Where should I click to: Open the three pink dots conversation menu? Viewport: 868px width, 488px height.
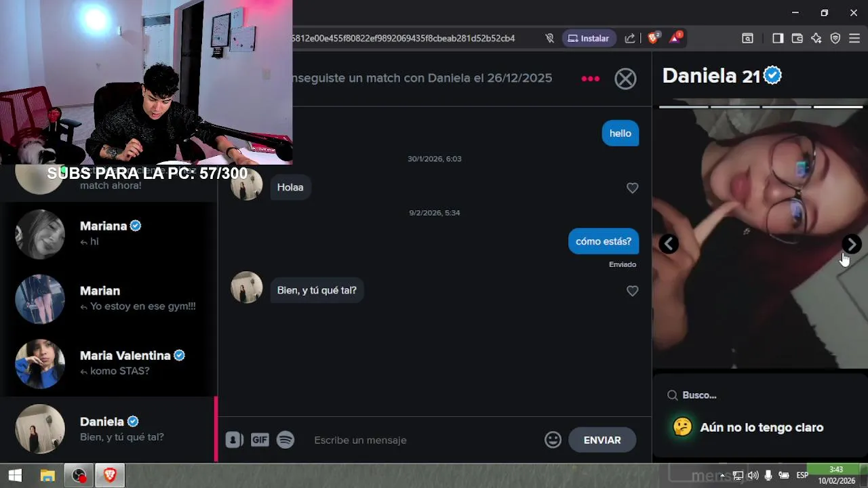590,79
